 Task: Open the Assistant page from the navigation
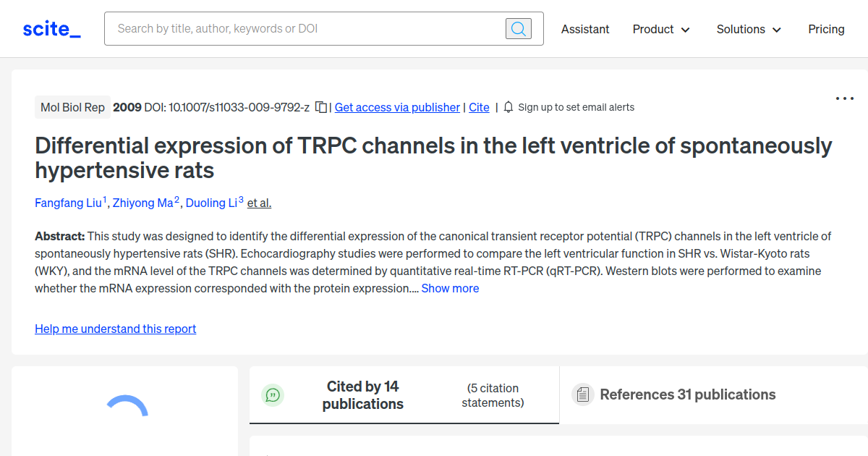585,29
